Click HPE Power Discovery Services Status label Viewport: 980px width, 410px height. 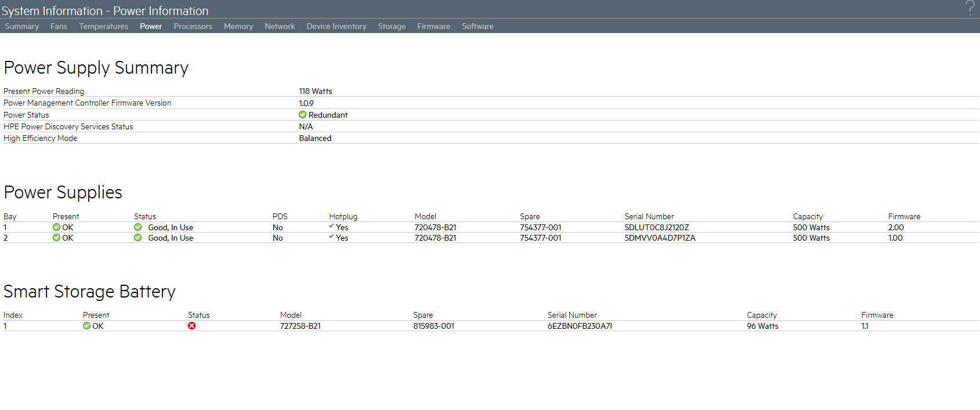68,126
